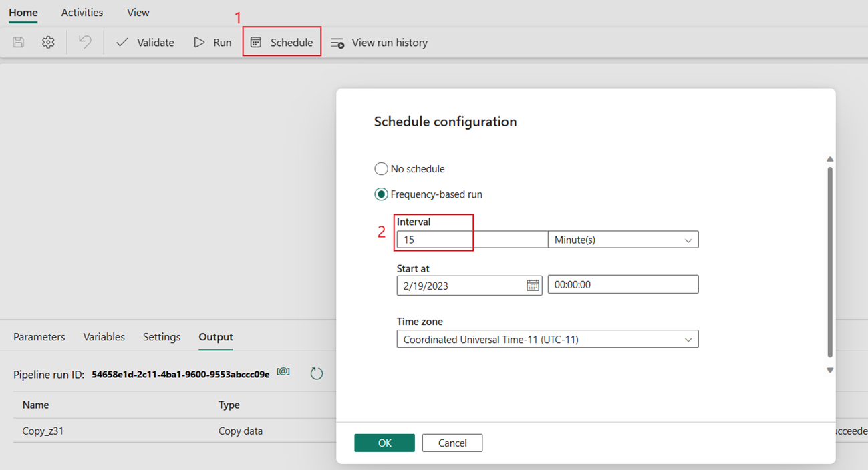Cancel the schedule configuration dialog
This screenshot has width=868, height=470.
tap(452, 443)
